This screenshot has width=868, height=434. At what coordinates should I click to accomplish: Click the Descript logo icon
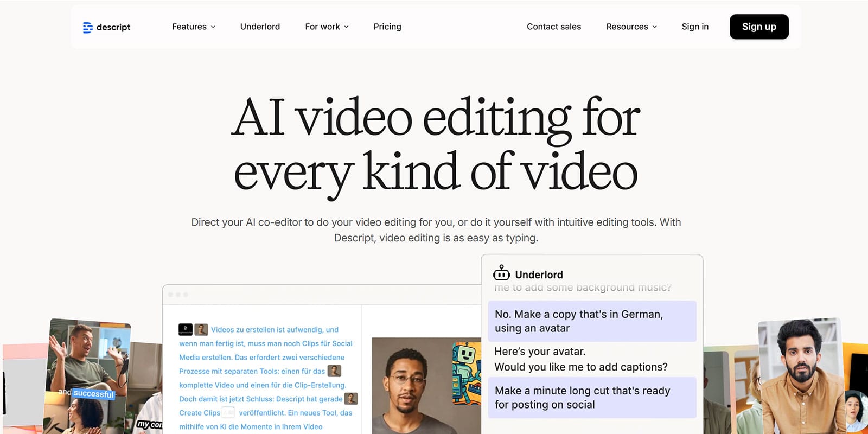pyautogui.click(x=87, y=27)
